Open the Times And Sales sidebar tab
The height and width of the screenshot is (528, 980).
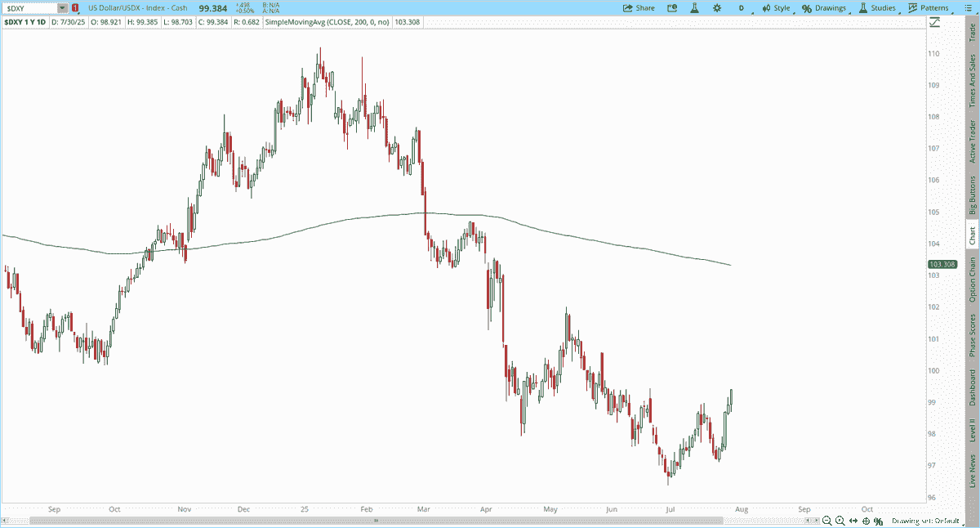(972, 81)
